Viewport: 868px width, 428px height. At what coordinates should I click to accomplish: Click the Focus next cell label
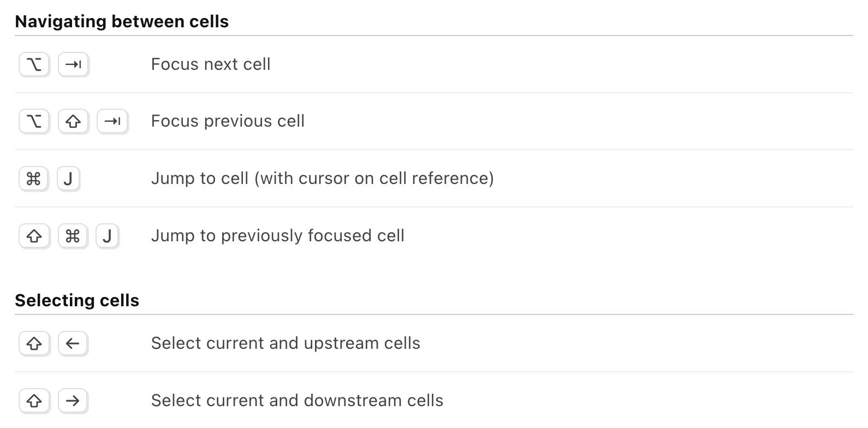211,64
